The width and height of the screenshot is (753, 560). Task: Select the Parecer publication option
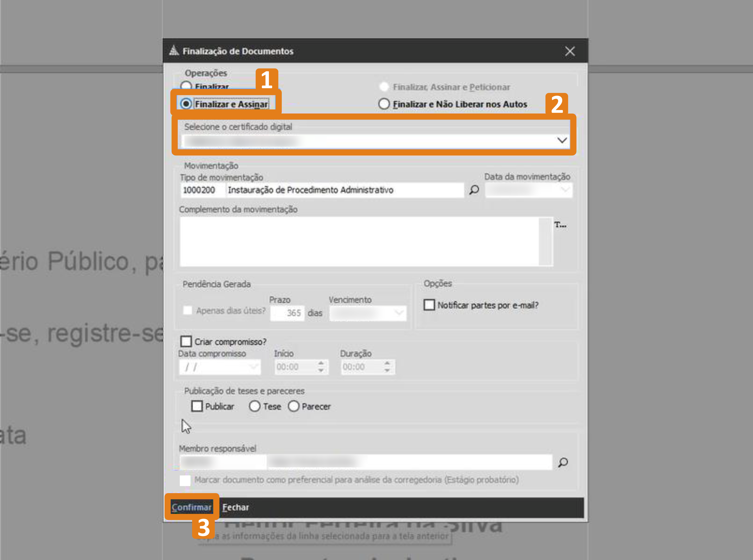pyautogui.click(x=294, y=406)
